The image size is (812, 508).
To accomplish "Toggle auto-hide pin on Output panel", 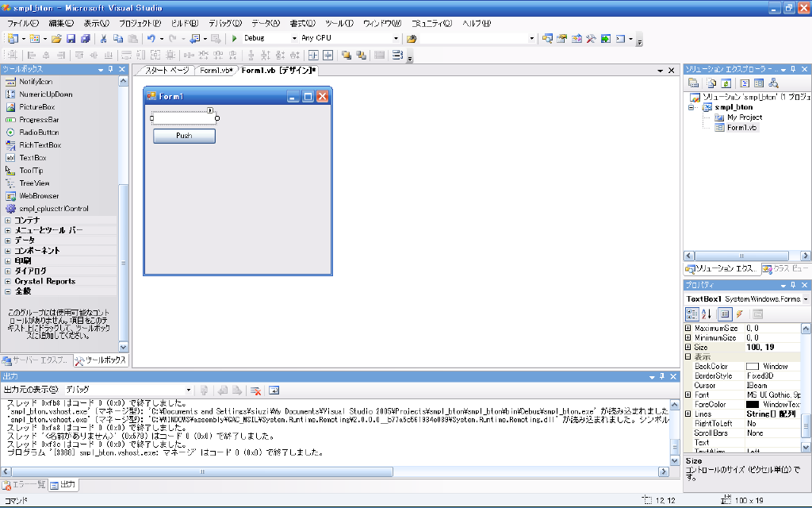I will click(x=662, y=376).
